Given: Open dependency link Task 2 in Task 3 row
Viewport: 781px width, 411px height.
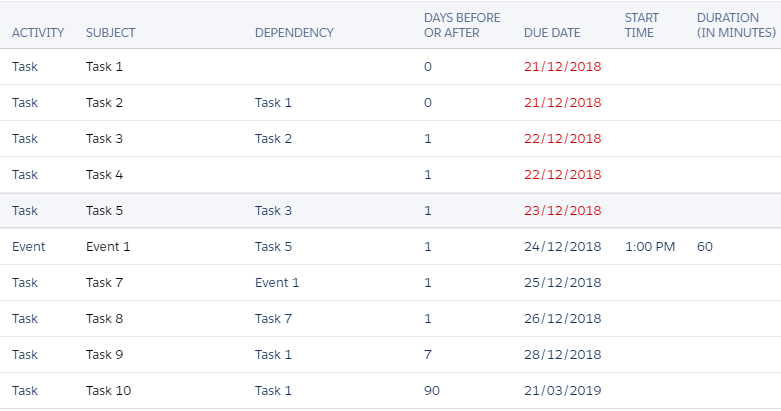Looking at the screenshot, I should (x=273, y=138).
